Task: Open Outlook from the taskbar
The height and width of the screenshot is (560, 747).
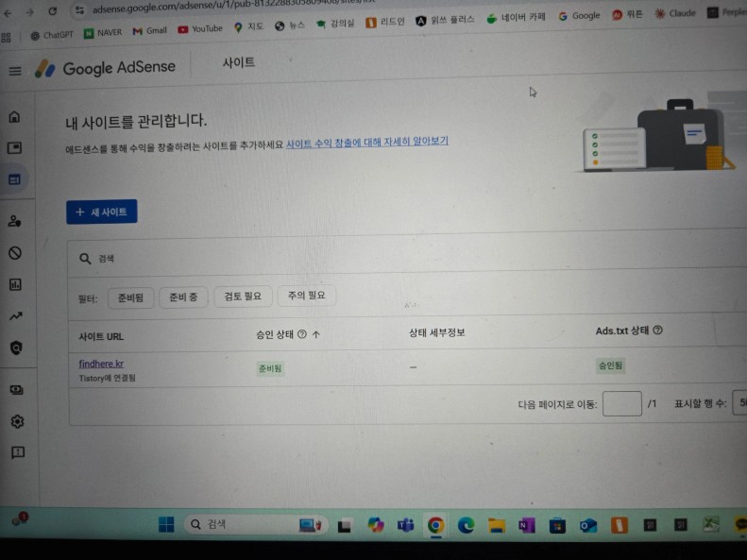Action: coord(588,526)
